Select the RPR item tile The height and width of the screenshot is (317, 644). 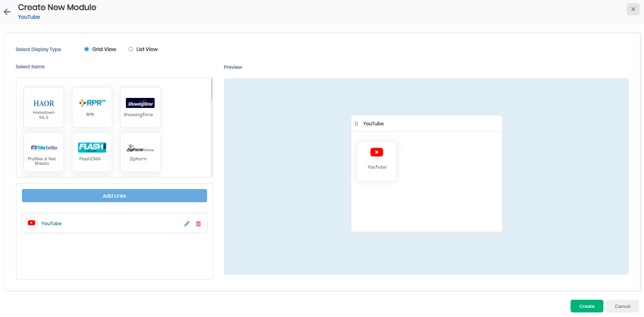[92, 107]
